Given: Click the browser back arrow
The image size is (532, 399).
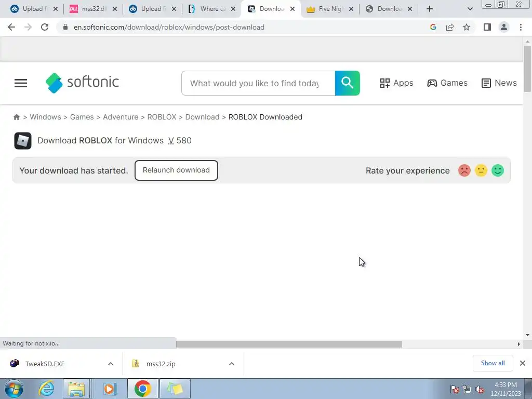Looking at the screenshot, I should 11,27.
